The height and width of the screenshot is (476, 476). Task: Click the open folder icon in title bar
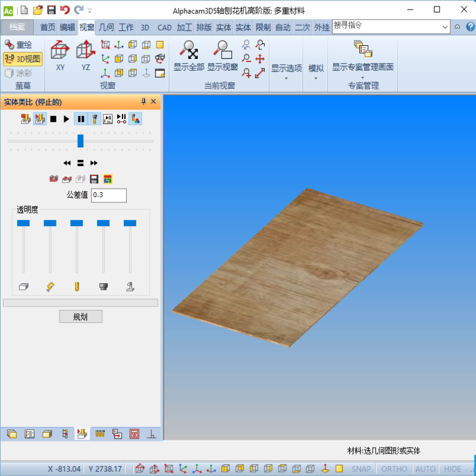(37, 10)
